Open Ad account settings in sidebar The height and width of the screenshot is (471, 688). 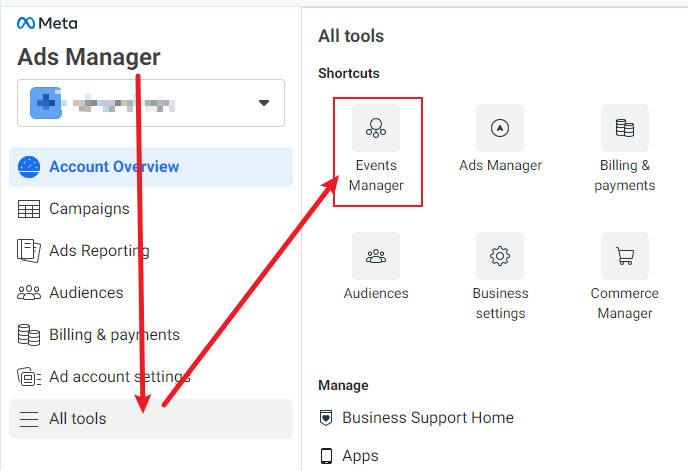point(119,377)
